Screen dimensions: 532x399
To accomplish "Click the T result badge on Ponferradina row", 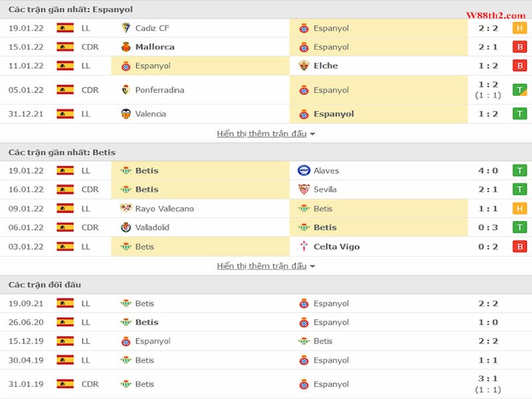I will tap(519, 90).
